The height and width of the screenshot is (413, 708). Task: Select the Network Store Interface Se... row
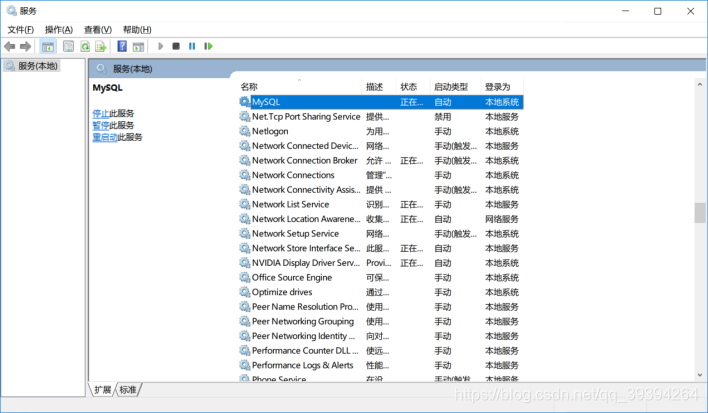[381, 248]
